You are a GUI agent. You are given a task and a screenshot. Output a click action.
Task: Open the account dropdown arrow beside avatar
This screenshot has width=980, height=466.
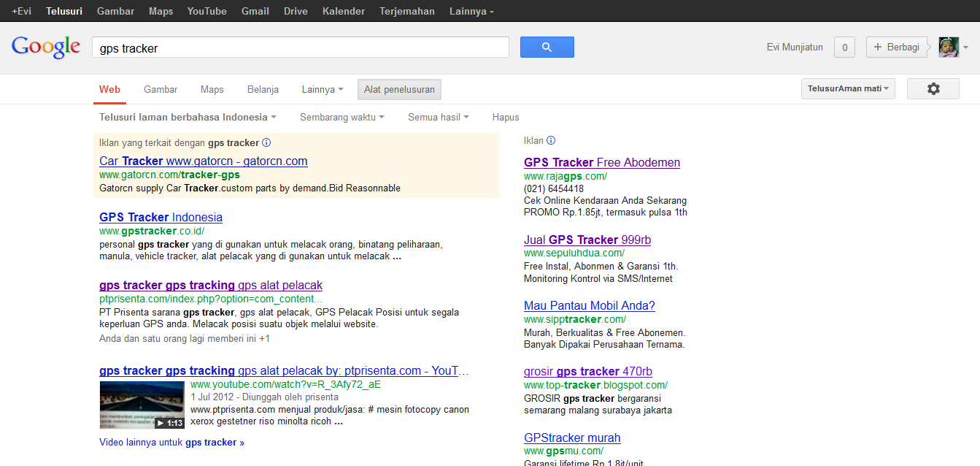[x=966, y=47]
